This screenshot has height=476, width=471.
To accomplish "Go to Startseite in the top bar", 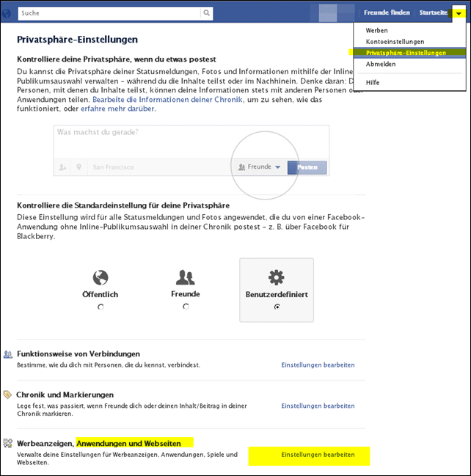I will (x=434, y=12).
